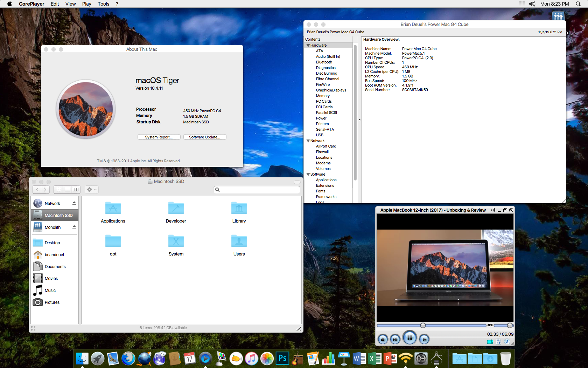Open the Edit menu
This screenshot has width=588, height=368.
pyautogui.click(x=55, y=4)
